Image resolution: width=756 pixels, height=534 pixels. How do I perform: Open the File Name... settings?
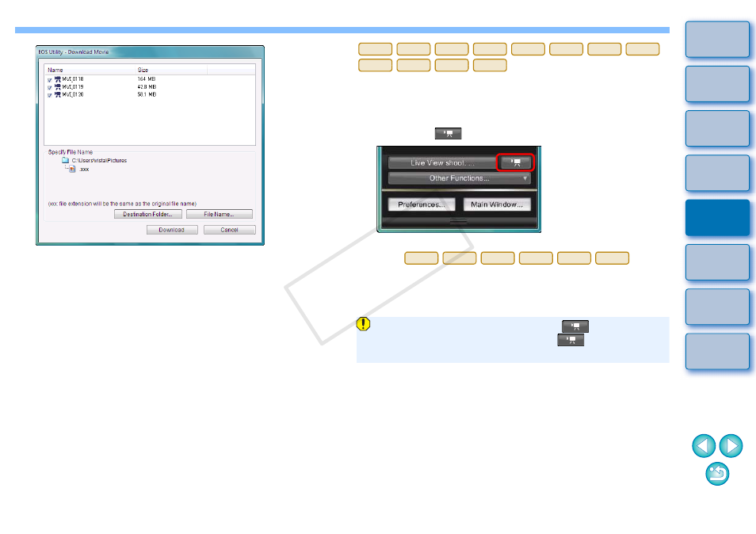click(x=220, y=215)
